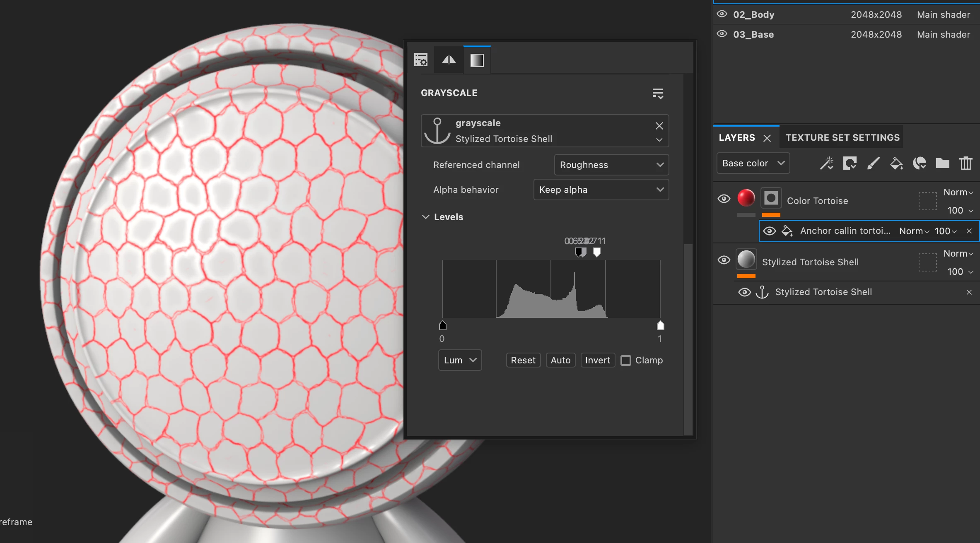Open the grayscale presets menu icon
Image resolution: width=980 pixels, height=543 pixels.
(x=658, y=93)
